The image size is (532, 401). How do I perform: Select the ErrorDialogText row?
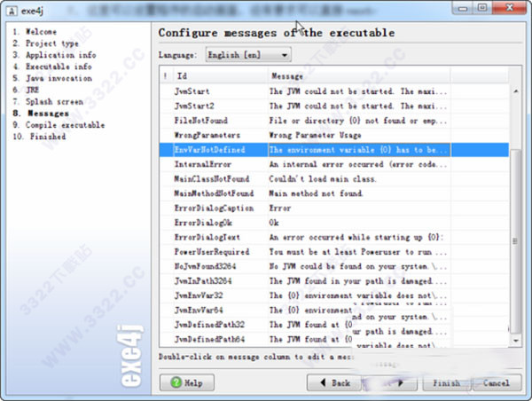[334, 238]
